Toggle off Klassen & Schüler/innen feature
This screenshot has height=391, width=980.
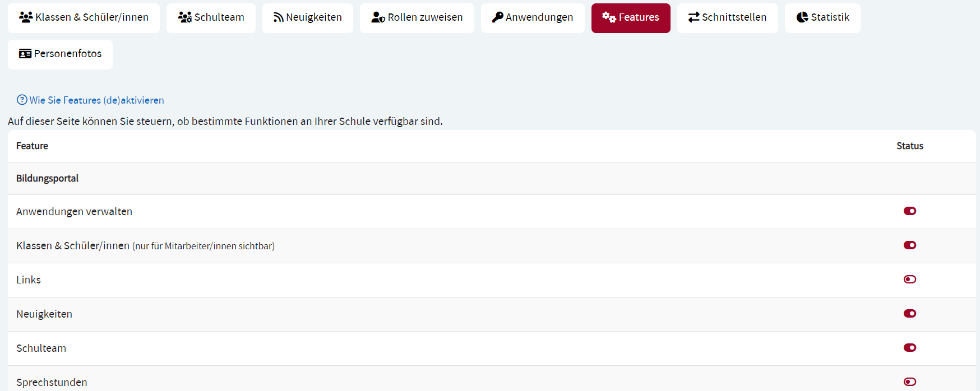coord(909,245)
